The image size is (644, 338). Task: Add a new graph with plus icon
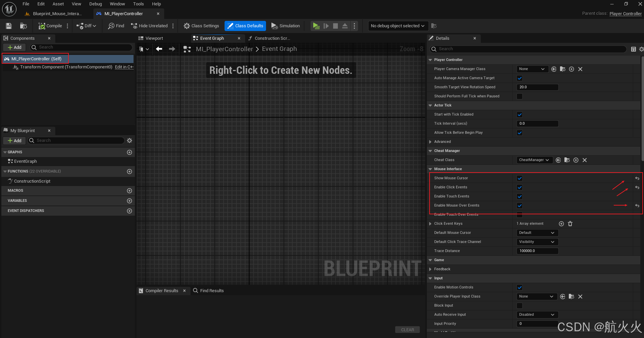129,152
